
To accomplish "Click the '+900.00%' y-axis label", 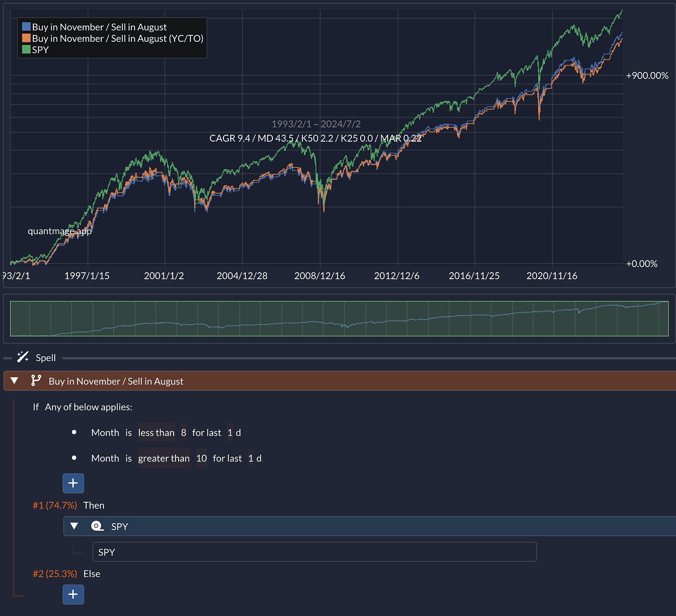I will (647, 76).
